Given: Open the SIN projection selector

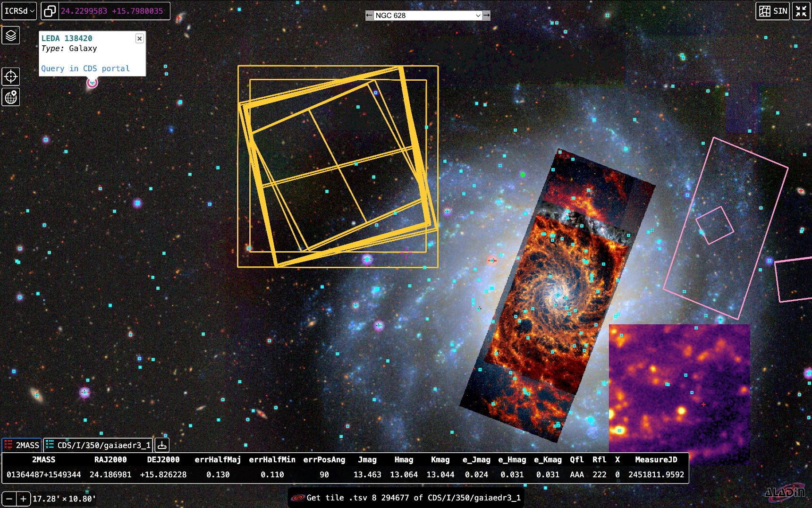Looking at the screenshot, I should point(773,11).
